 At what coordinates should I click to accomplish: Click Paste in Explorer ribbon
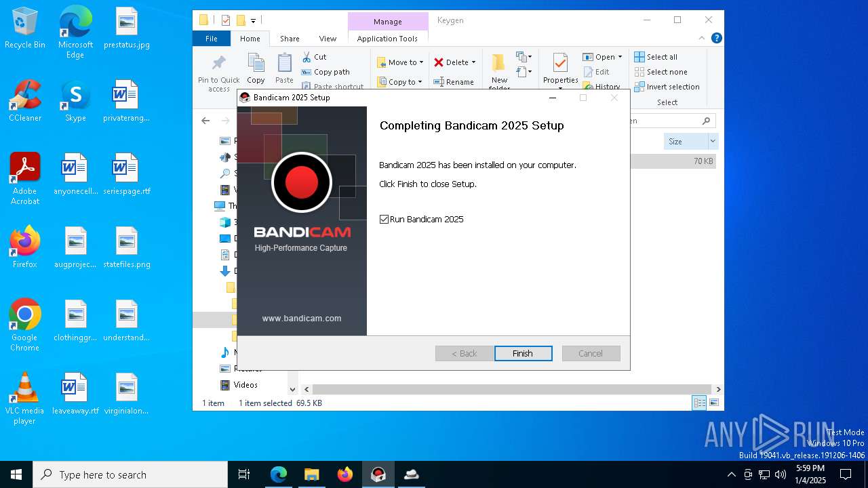284,69
